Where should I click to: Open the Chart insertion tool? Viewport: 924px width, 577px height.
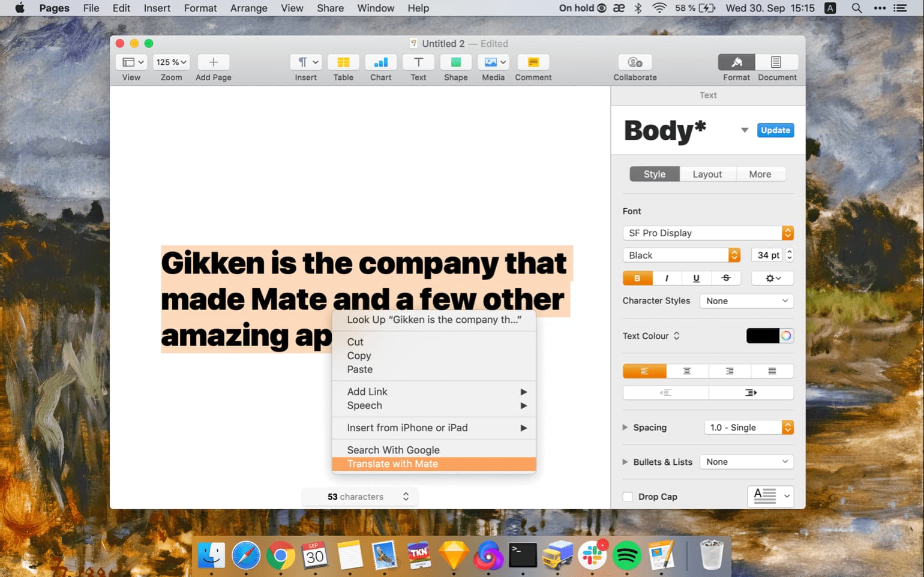380,62
